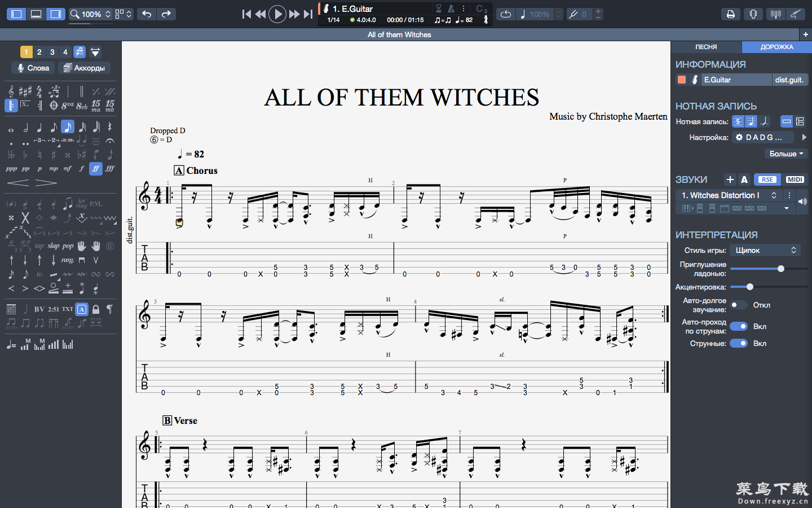
Task: Toggle the left panel visibility
Action: point(16,14)
